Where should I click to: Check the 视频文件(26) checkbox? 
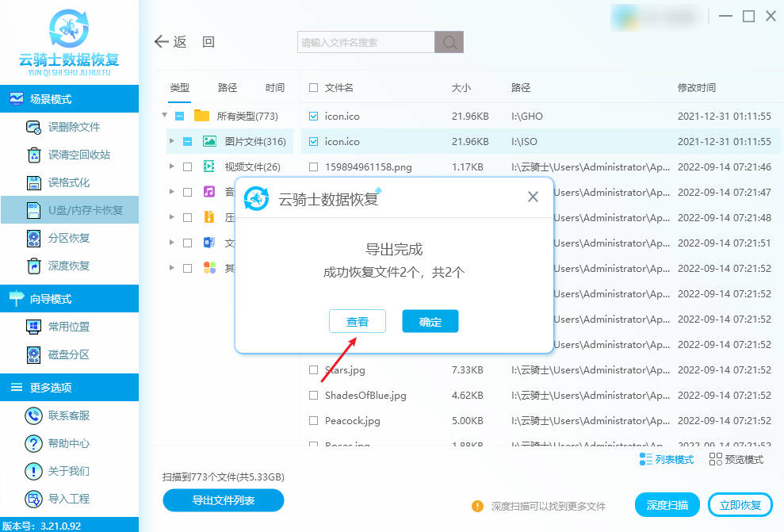(x=188, y=167)
